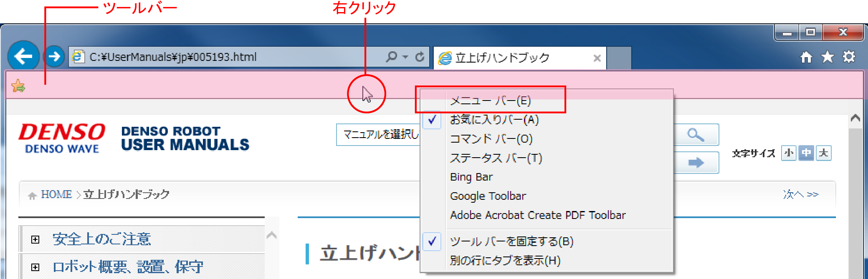Click the browser Back arrow button

coord(23,56)
